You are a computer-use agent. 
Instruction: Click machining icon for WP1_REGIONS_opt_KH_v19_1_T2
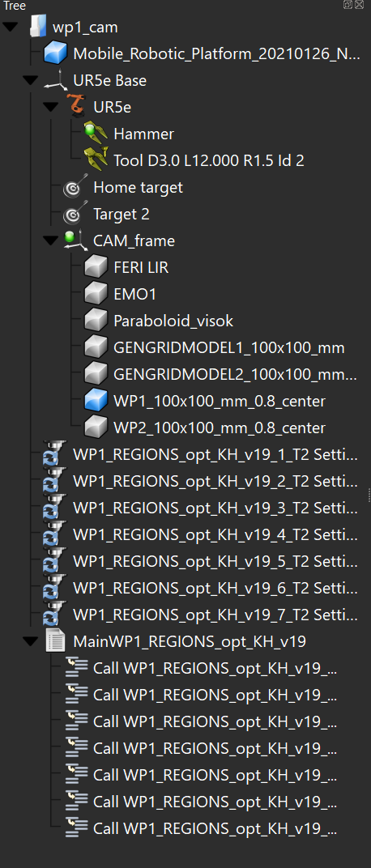click(54, 454)
